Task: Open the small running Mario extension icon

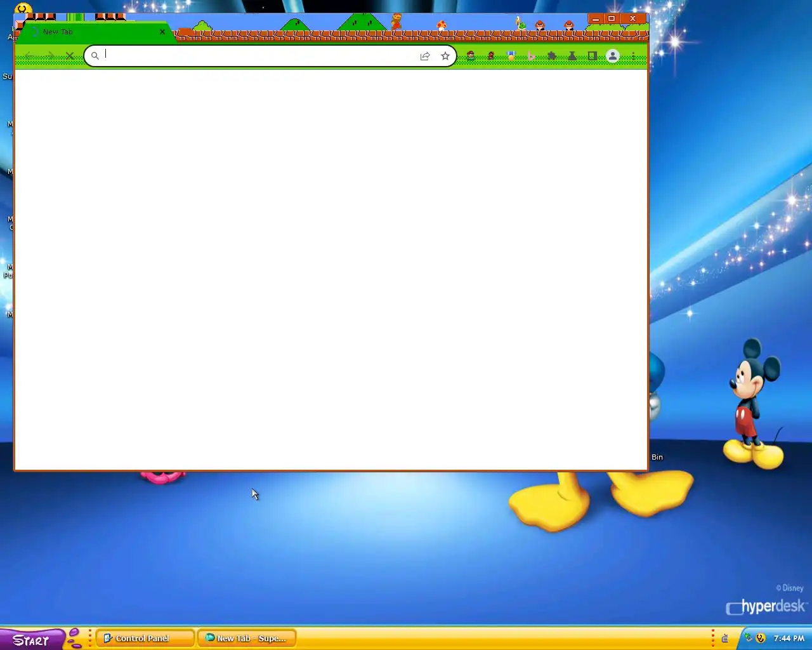Action: tap(491, 56)
